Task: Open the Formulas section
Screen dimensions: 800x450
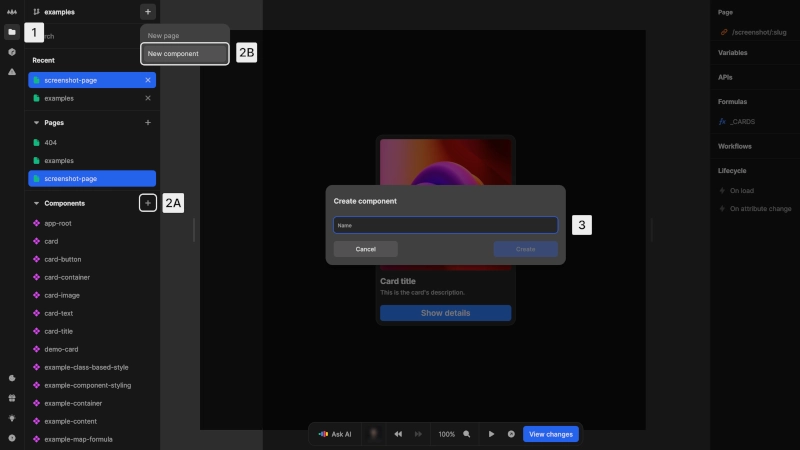Action: 732,102
